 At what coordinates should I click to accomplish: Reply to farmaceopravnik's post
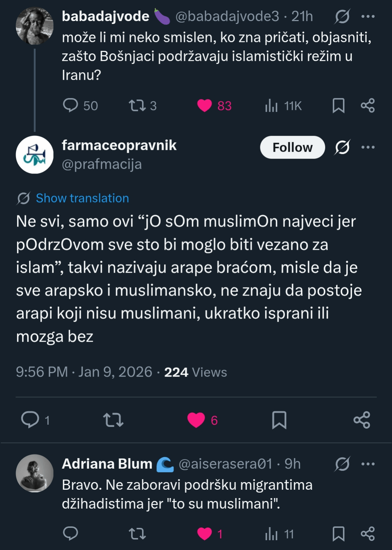tap(30, 420)
